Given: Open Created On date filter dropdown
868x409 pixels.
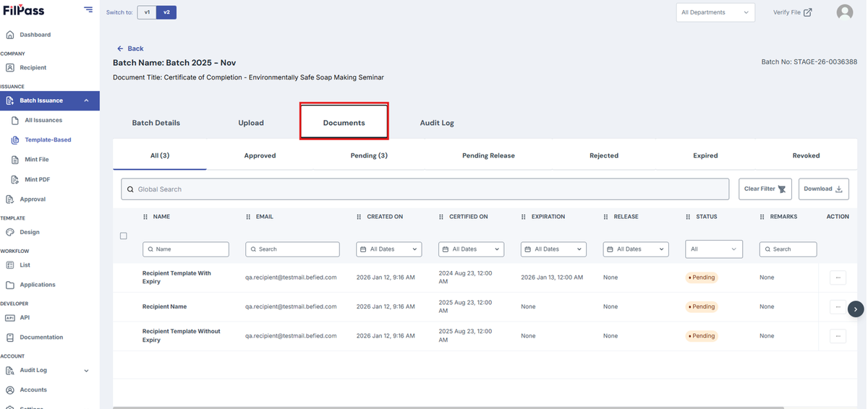Looking at the screenshot, I should [388, 249].
